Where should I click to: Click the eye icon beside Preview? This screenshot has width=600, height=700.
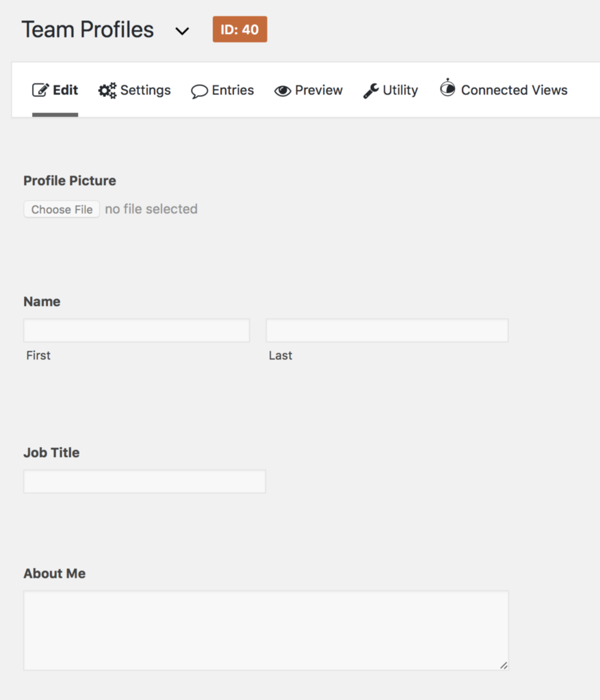point(283,90)
